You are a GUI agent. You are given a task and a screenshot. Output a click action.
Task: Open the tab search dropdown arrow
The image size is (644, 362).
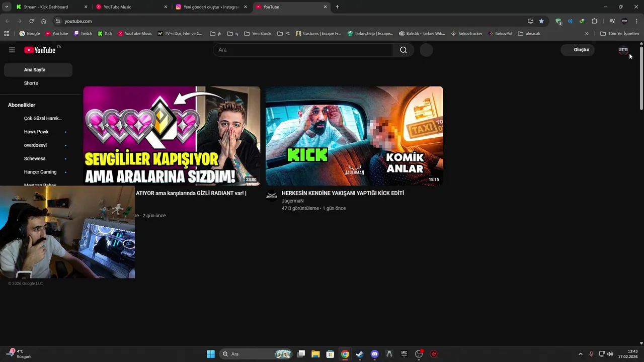[7, 7]
